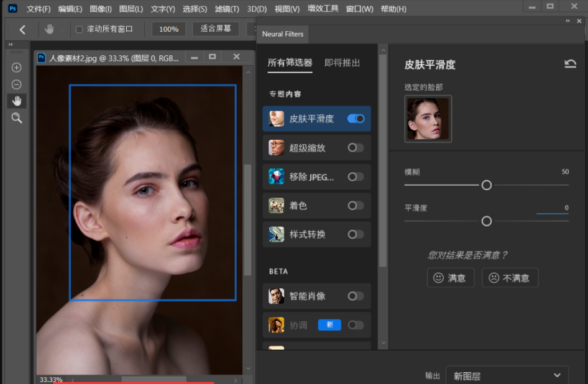The image size is (588, 384).
Task: Select the magnifier Zoom tool
Action: 17,117
